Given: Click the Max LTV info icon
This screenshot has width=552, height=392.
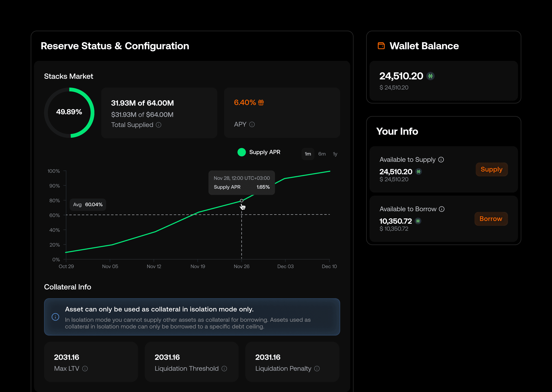Looking at the screenshot, I should (85, 369).
